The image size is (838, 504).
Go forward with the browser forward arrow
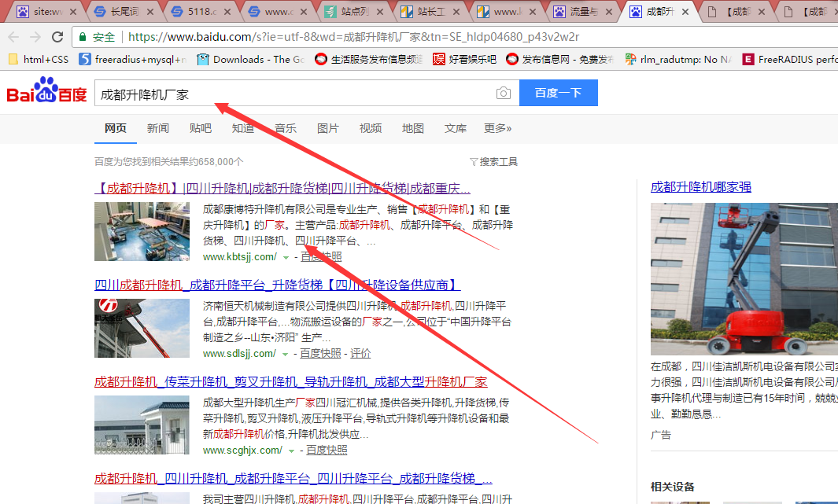tap(36, 37)
